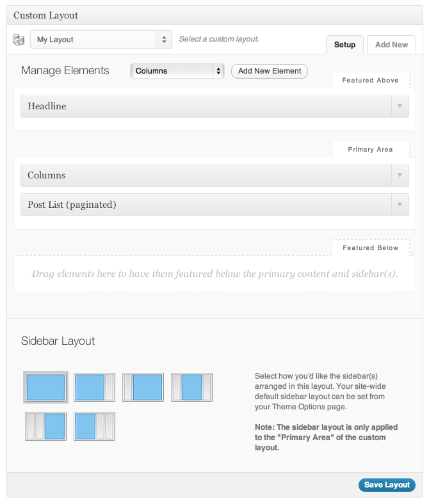The height and width of the screenshot is (504, 429).
Task: Open the My Layout custom layout dropdown
Action: [101, 40]
